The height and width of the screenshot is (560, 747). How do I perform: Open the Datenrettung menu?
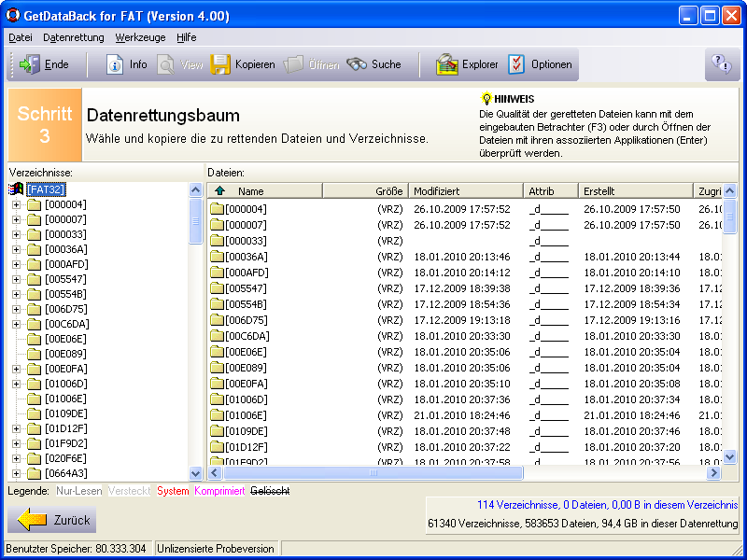[x=74, y=37]
